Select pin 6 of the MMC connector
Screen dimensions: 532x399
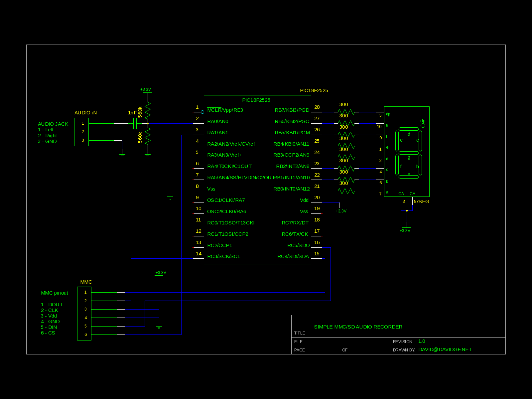pos(85,334)
